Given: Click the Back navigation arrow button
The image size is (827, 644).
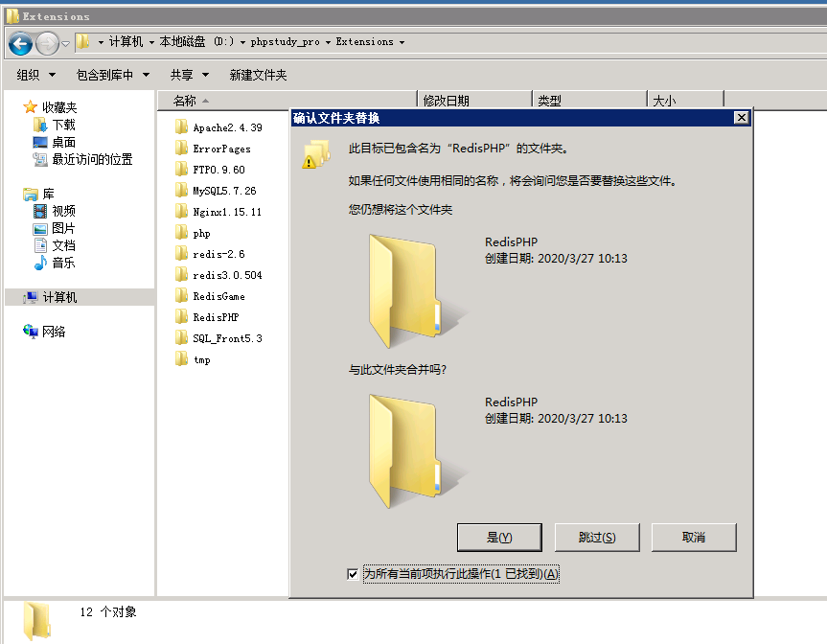Looking at the screenshot, I should point(20,43).
